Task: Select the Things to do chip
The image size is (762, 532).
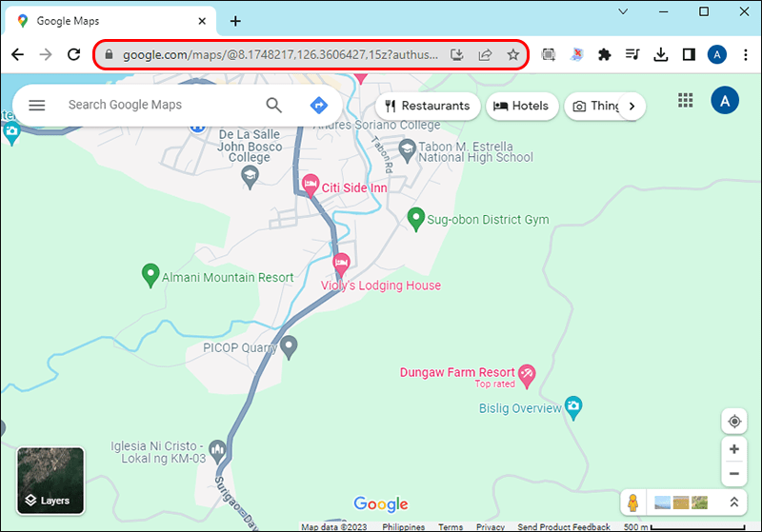Action: click(596, 106)
